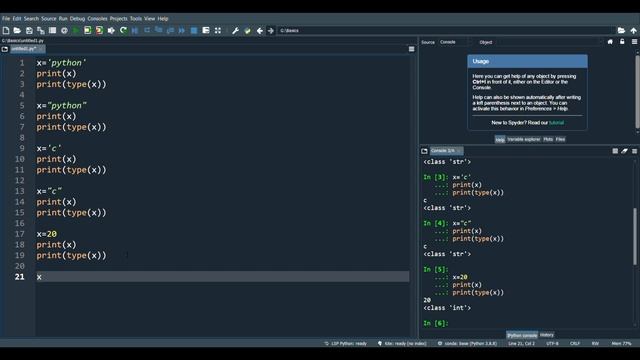The width and height of the screenshot is (640, 360).
Task: Save all files toolbar icon
Action: tap(40, 31)
